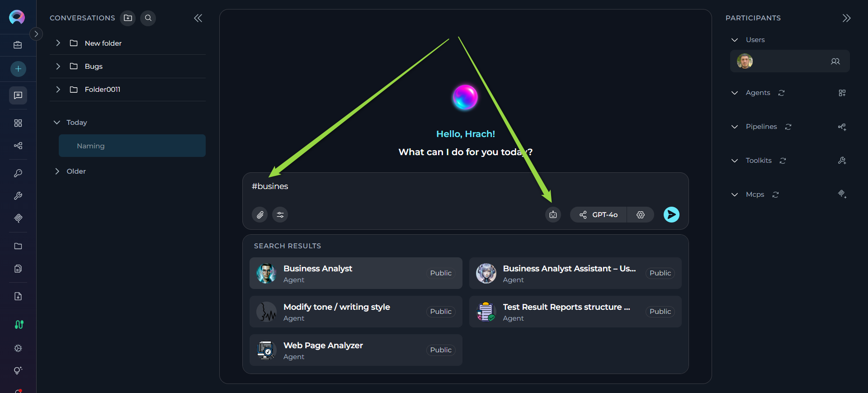Open the Naming conversation
Screen dimensions: 868x393
pos(132,146)
